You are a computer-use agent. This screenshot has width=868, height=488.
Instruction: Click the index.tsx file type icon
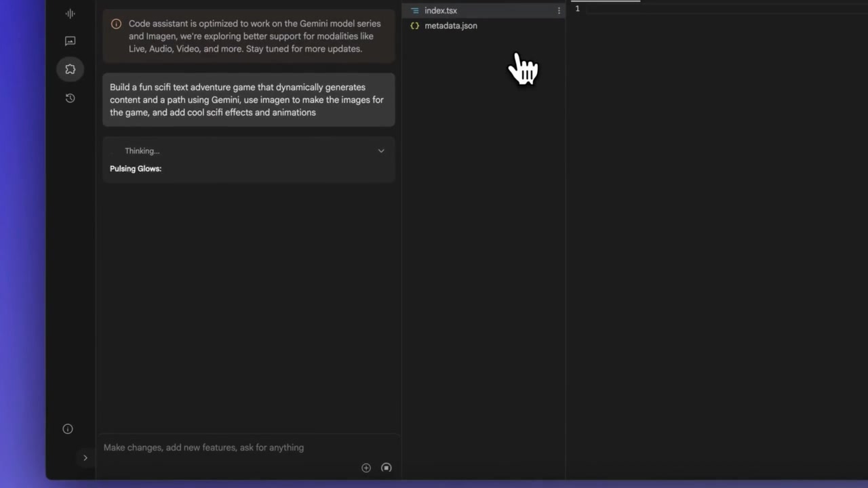(x=415, y=11)
